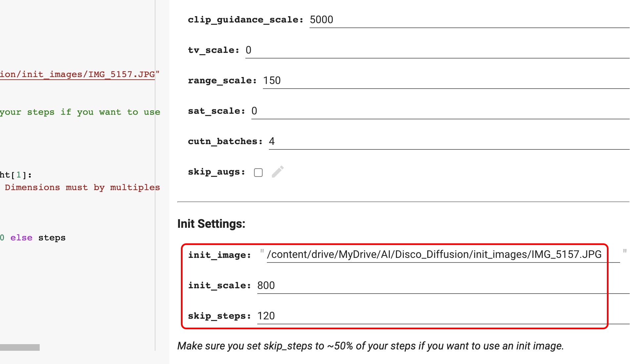Click the skip_augs label text

click(216, 172)
